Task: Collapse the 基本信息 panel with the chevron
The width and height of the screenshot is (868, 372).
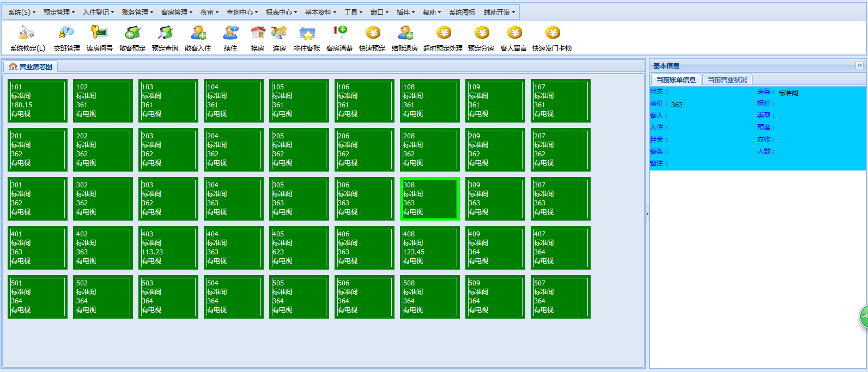Action: tap(859, 65)
